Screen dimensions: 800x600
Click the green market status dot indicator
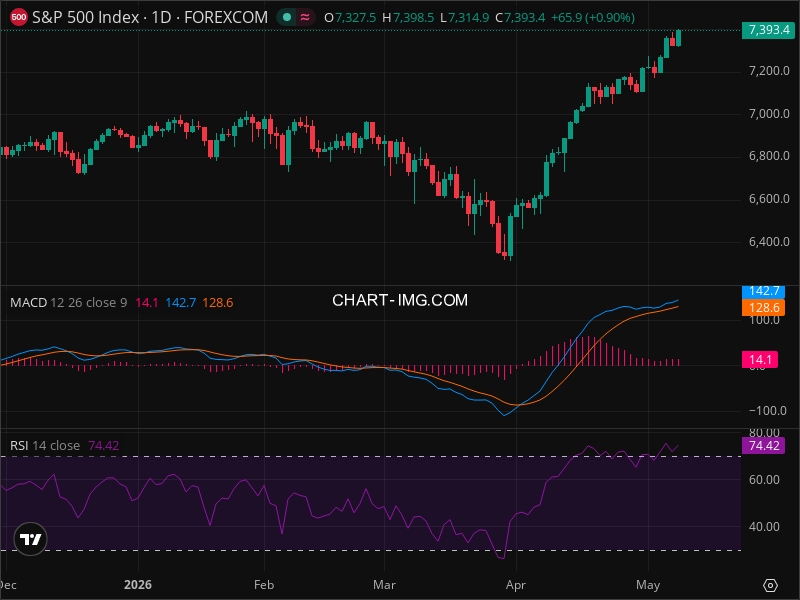[x=287, y=17]
